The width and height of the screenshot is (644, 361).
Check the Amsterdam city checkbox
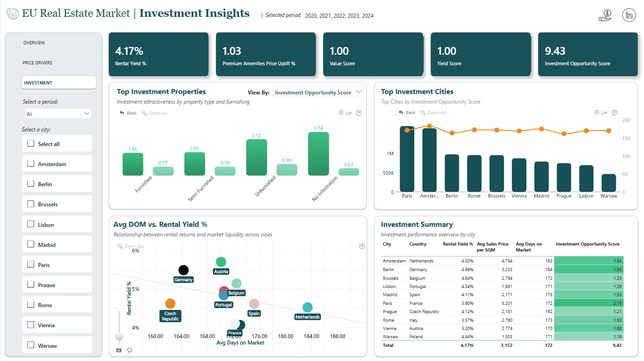[31, 164]
